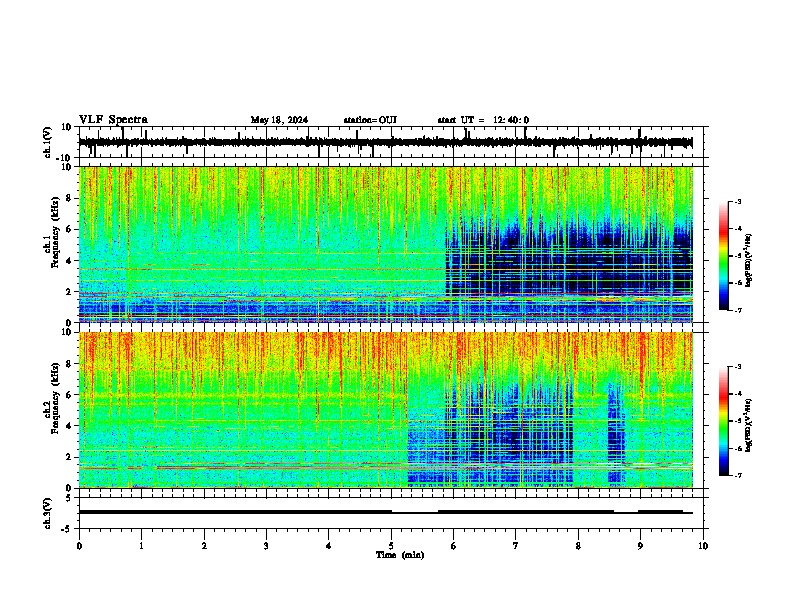
Task: Click time axis tick label "8"
Action: tap(578, 546)
